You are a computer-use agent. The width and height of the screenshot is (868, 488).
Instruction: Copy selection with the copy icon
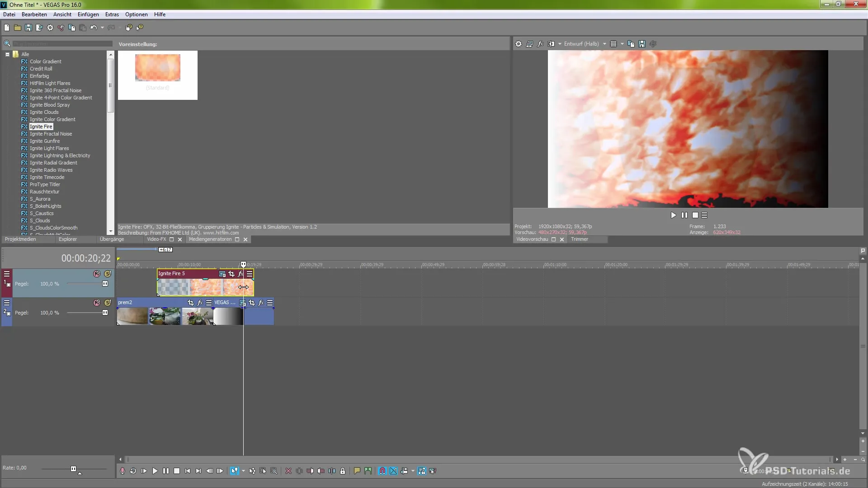72,28
